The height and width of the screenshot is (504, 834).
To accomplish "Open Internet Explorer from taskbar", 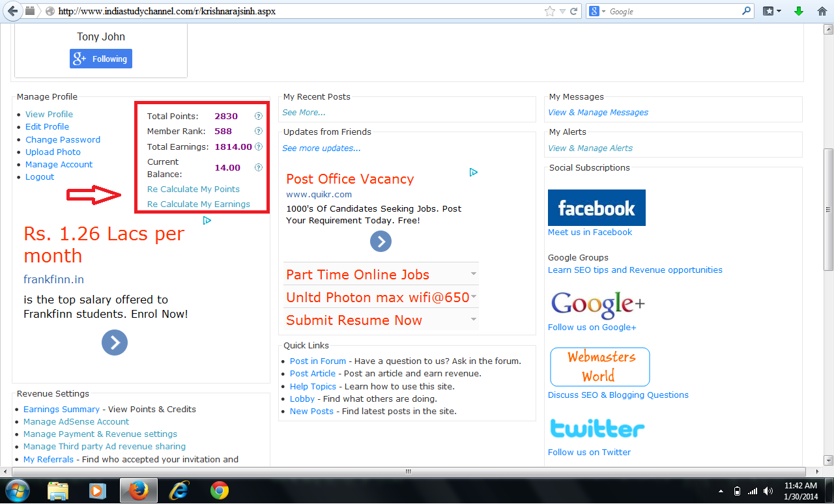I will (179, 490).
